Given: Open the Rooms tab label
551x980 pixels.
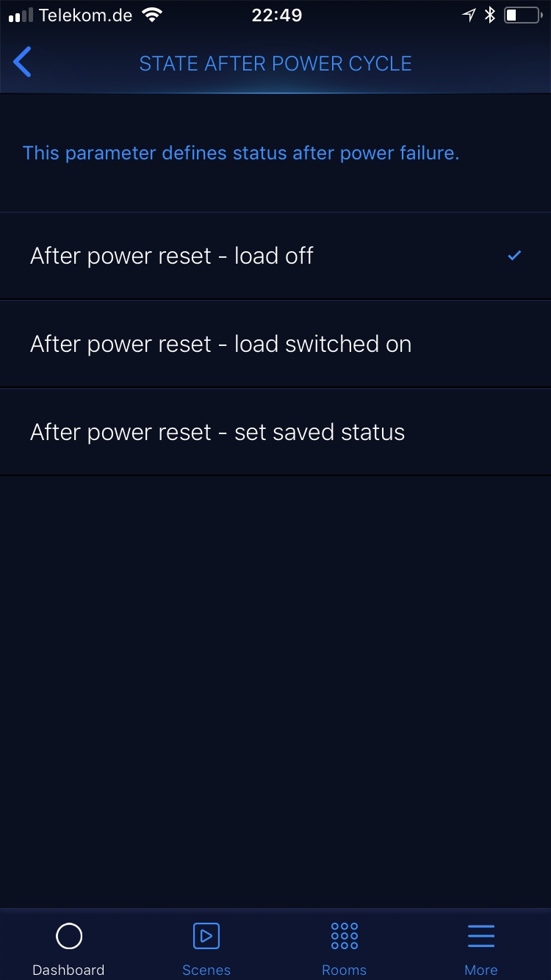Looking at the screenshot, I should [x=344, y=970].
